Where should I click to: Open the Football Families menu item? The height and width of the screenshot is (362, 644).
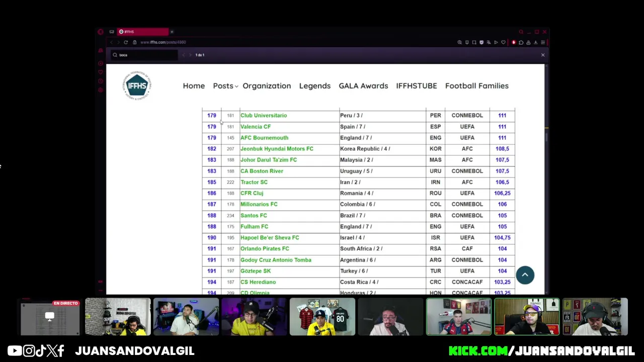477,85
